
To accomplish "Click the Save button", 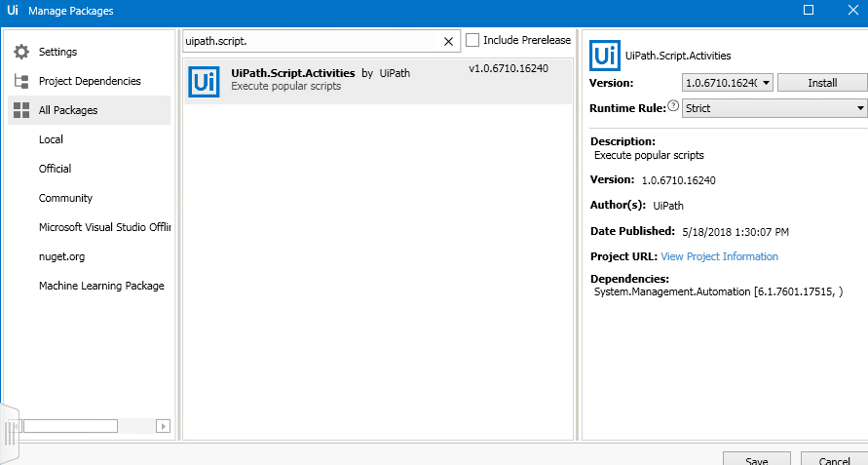I will coord(756,459).
